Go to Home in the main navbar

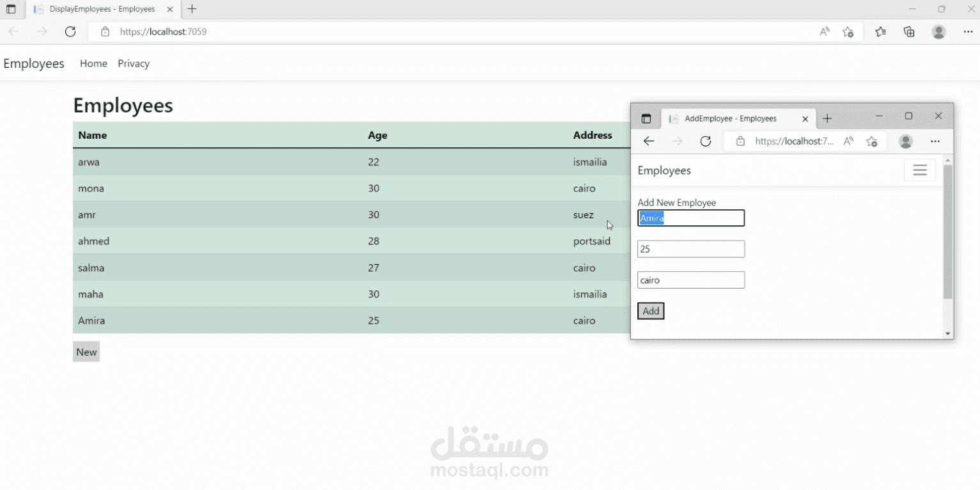pyautogui.click(x=93, y=63)
